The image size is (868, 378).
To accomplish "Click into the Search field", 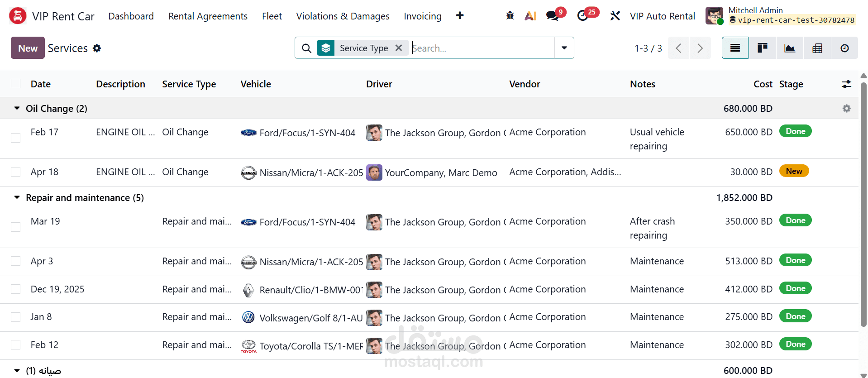I will click(x=482, y=48).
